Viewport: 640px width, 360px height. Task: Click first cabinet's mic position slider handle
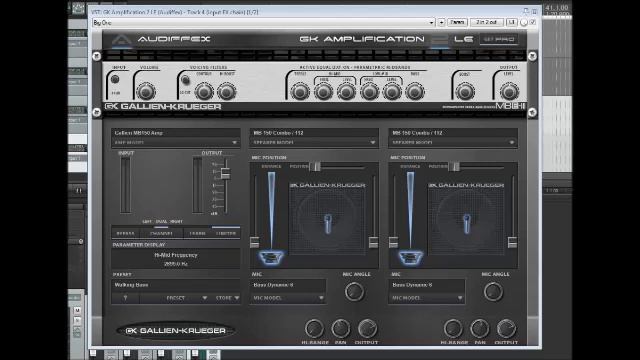tap(315, 167)
